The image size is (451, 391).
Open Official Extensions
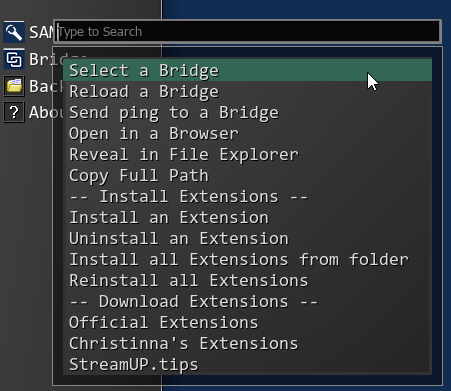pos(247,322)
